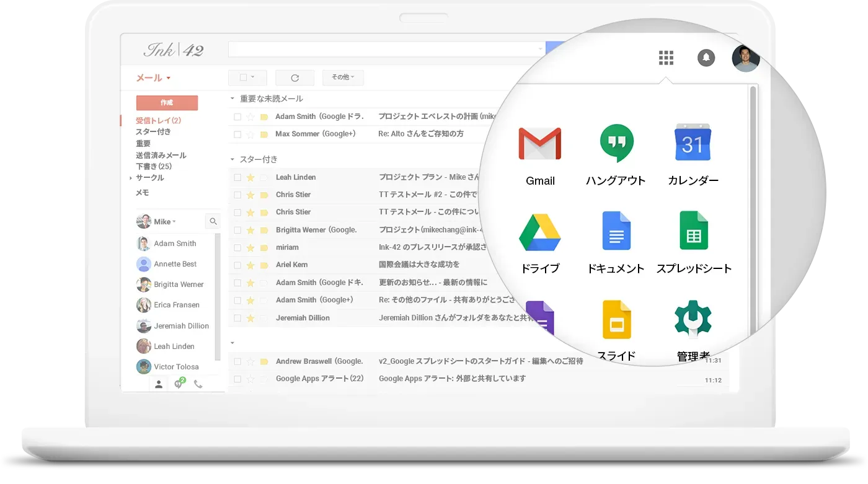Expand the サークル list in sidebar
868x484 pixels.
coord(131,178)
